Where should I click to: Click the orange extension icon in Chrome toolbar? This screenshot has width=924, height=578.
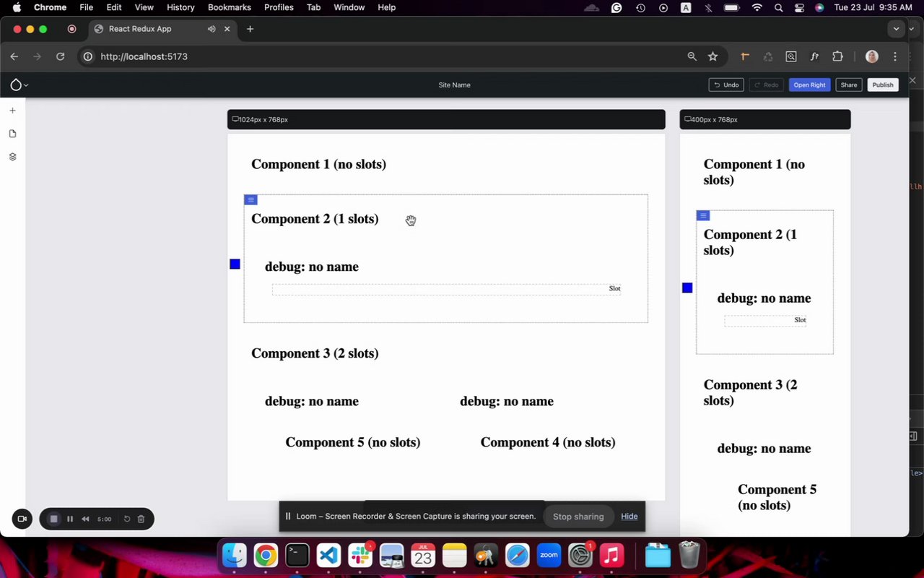pyautogui.click(x=745, y=56)
